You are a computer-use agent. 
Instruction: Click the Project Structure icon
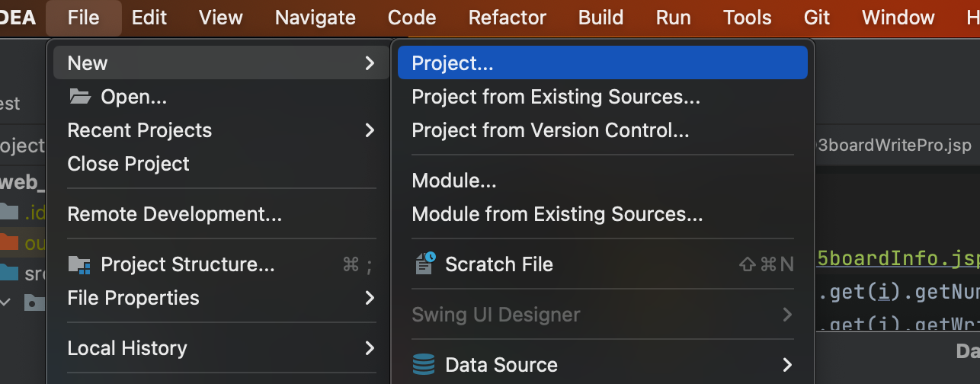[x=79, y=264]
